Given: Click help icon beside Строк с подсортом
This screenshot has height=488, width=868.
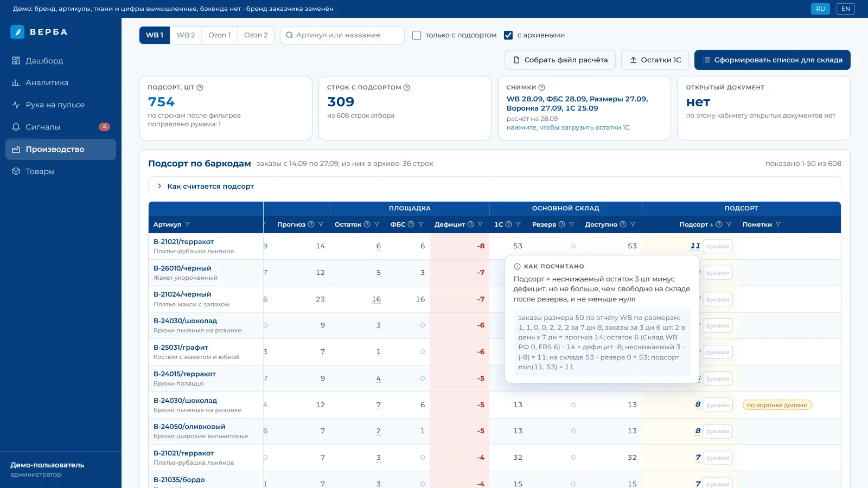Looking at the screenshot, I should point(406,87).
